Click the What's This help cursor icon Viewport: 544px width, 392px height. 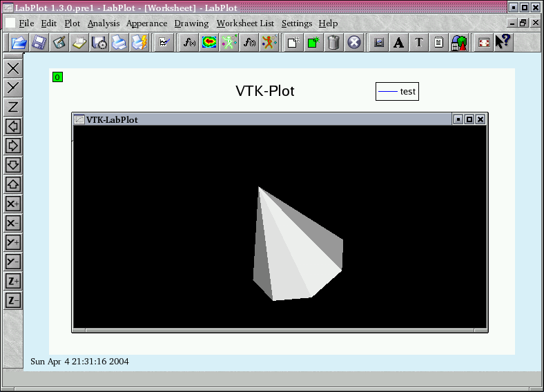click(503, 42)
